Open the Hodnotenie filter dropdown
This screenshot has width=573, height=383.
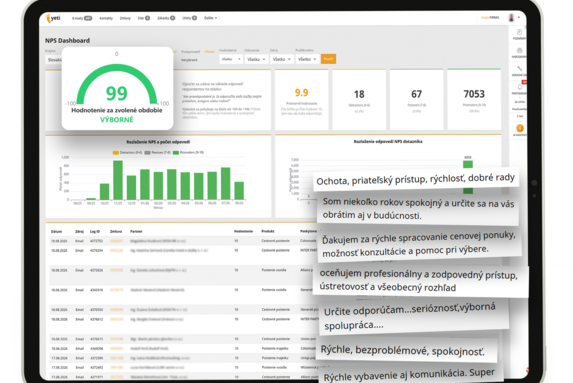tap(231, 59)
